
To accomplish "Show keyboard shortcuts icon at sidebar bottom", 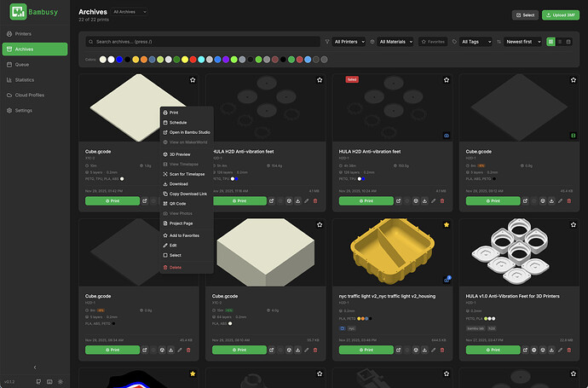I will 49,382.
